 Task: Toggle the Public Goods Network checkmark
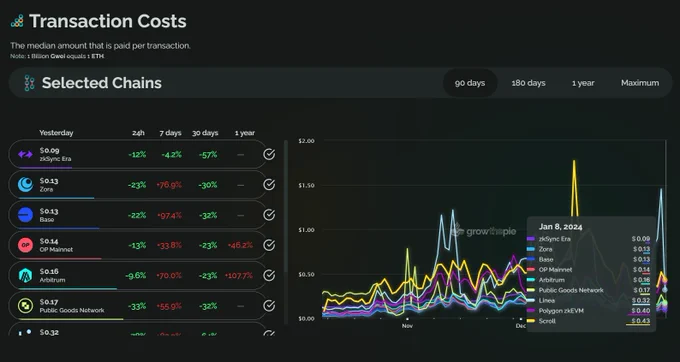(x=269, y=306)
